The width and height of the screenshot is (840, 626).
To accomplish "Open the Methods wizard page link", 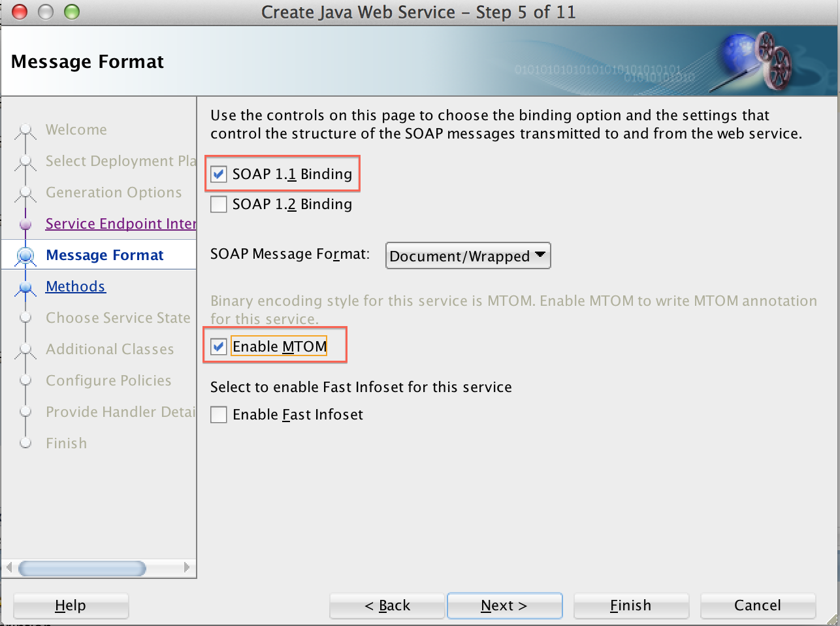I will pyautogui.click(x=75, y=286).
